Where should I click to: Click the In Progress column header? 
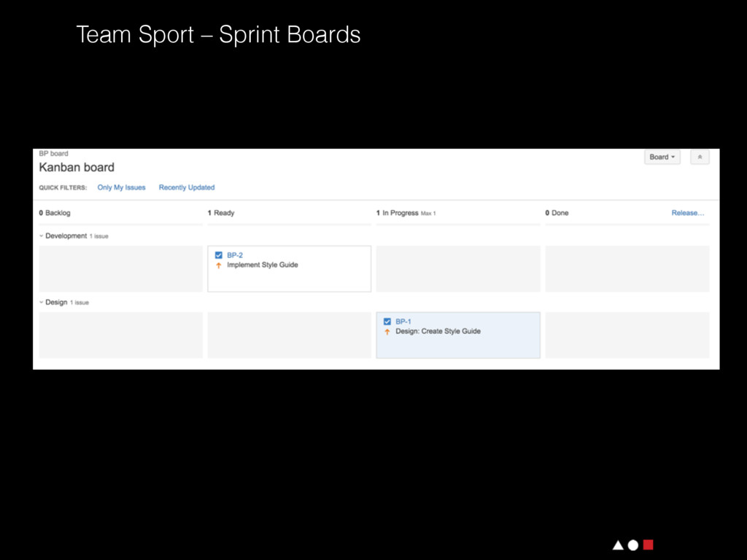coord(400,213)
